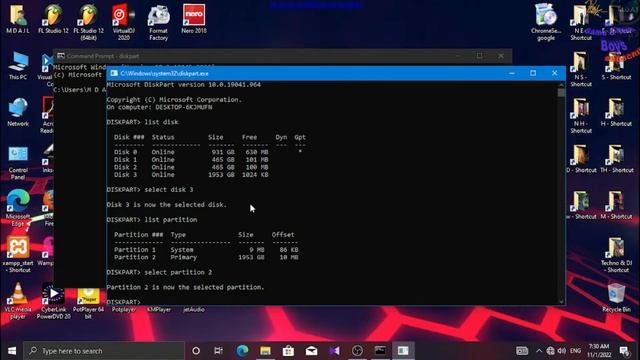Open the FL Studio 12 shortcut without 64bit label
The width and height of the screenshot is (640, 360).
[53, 19]
